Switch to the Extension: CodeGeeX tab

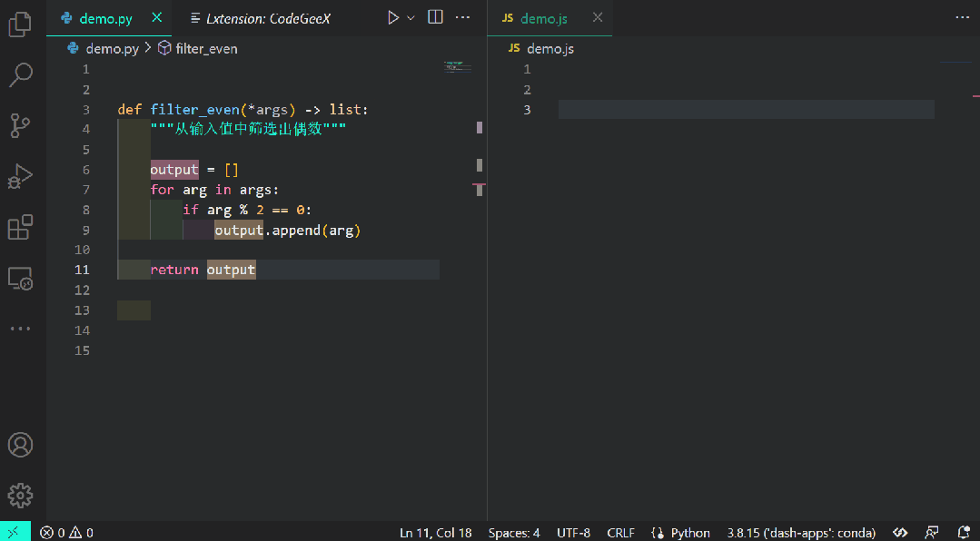pos(268,19)
